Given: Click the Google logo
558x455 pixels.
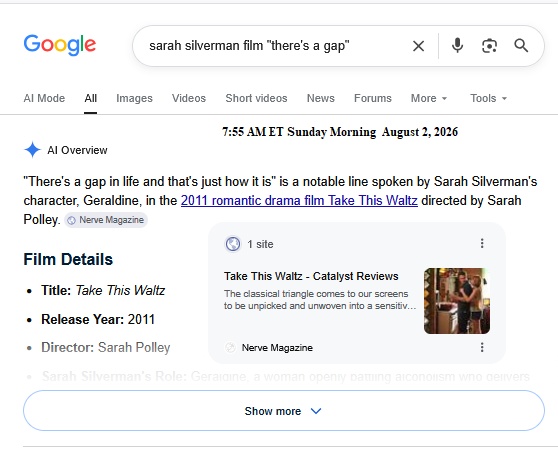Looking at the screenshot, I should pyautogui.click(x=60, y=45).
